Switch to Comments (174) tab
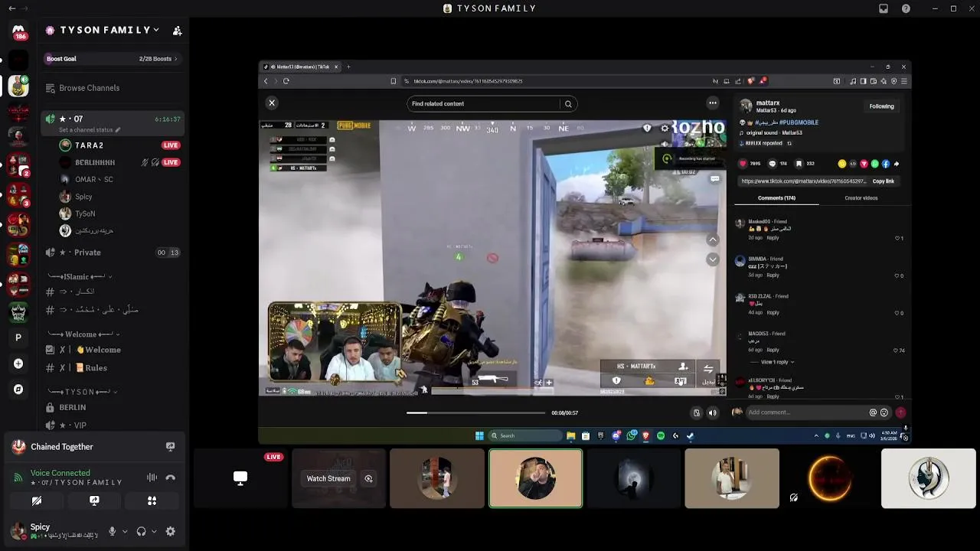The height and width of the screenshot is (551, 980). pos(776,198)
